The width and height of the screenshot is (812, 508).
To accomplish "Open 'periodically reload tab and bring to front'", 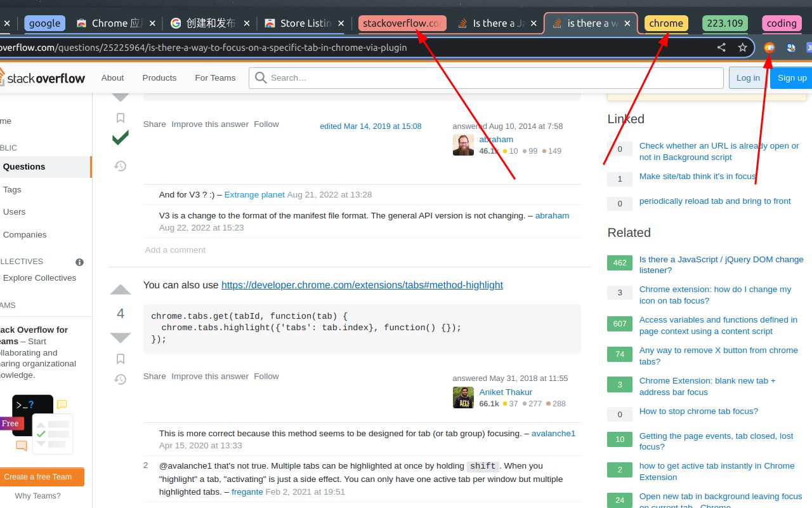I will click(715, 201).
